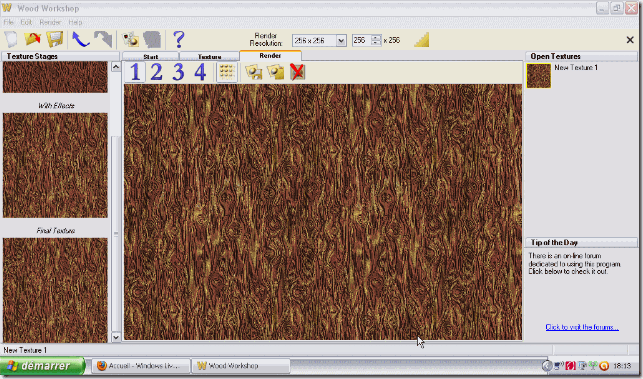Click the red tray icon
Image resolution: width=643 pixels, height=379 pixels.
(x=570, y=365)
